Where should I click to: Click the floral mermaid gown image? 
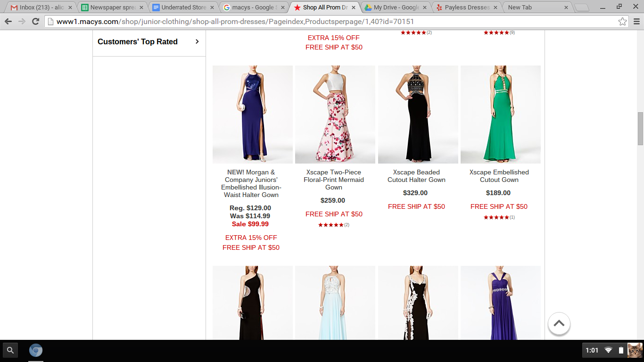coord(335,115)
